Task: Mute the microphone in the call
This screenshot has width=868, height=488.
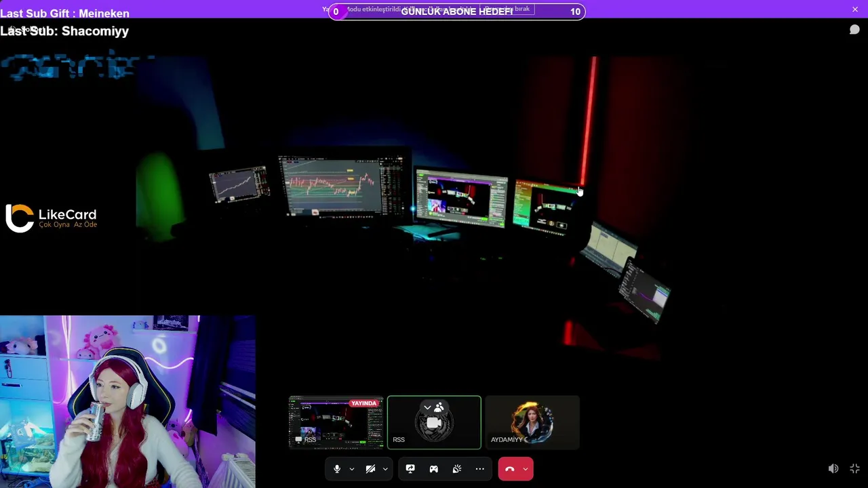Action: pos(337,469)
